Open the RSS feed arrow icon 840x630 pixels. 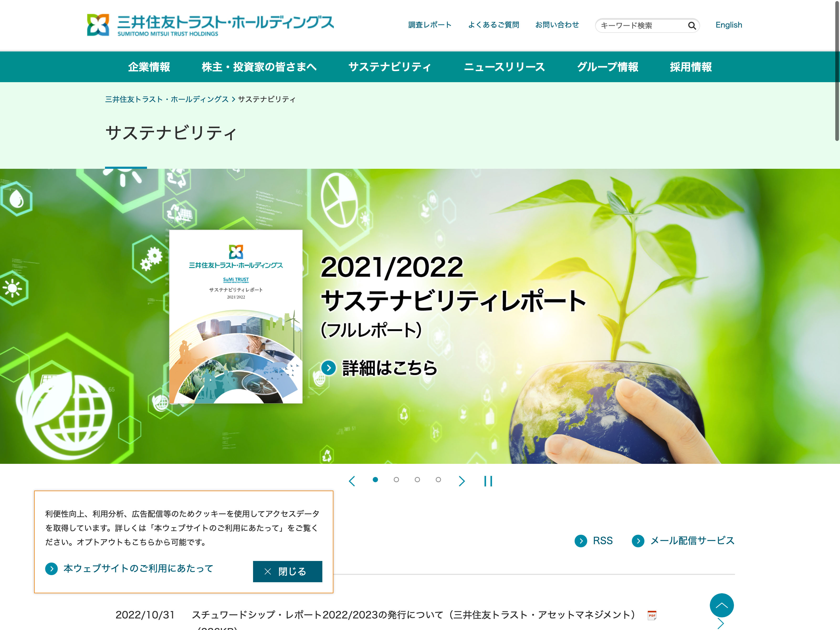point(581,541)
